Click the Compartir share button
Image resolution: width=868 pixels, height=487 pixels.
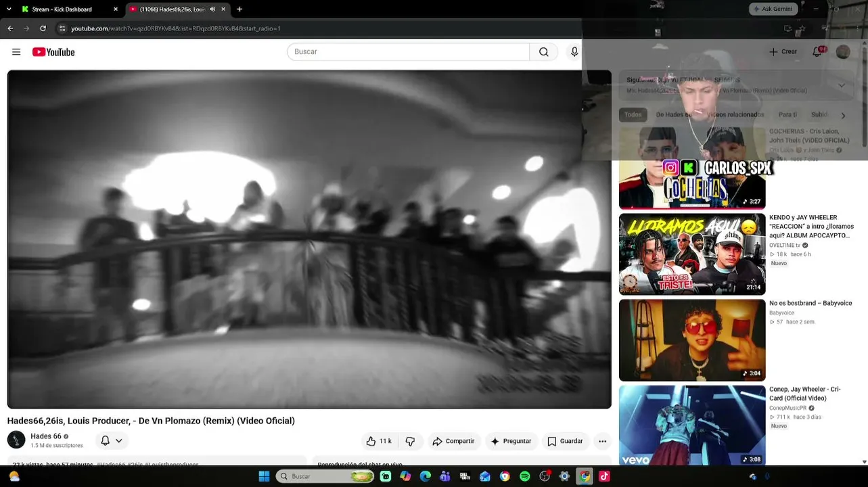tap(453, 441)
